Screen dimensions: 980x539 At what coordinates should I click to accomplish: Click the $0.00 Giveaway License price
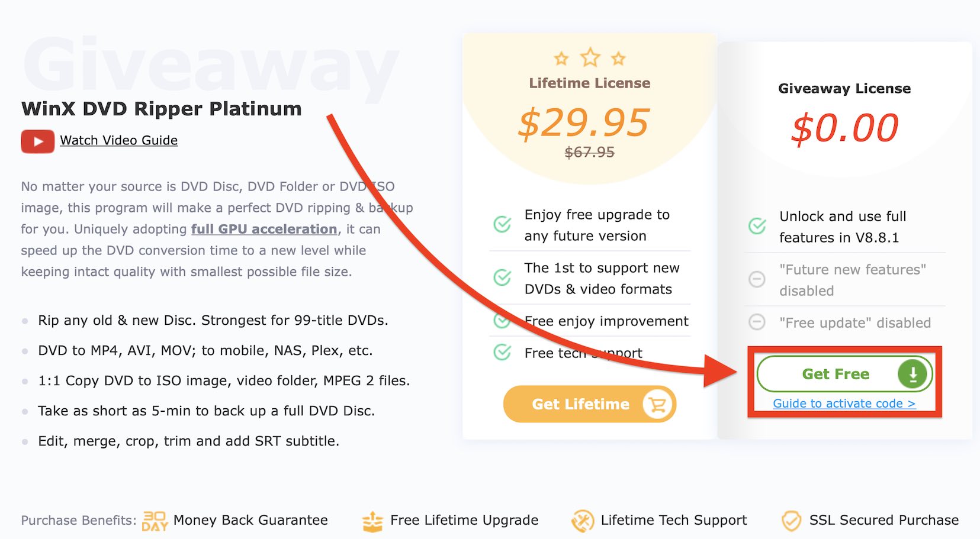coord(844,128)
